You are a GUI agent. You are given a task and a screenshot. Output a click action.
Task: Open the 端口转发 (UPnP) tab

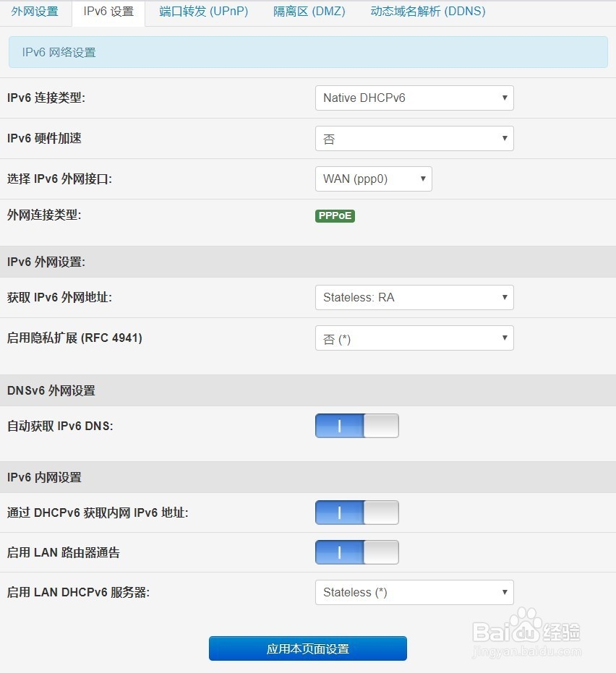tap(203, 12)
